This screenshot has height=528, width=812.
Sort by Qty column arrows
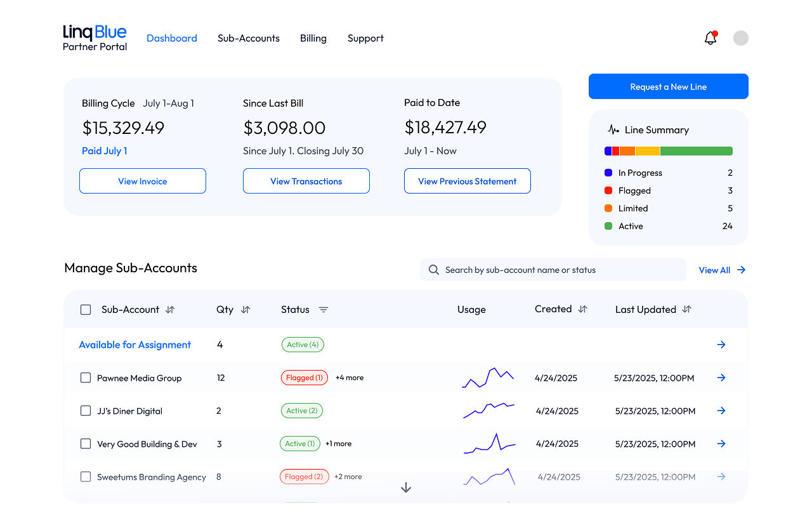246,310
